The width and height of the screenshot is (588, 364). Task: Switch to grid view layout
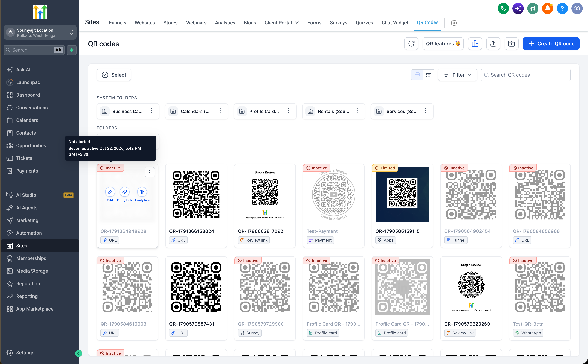coord(417,75)
